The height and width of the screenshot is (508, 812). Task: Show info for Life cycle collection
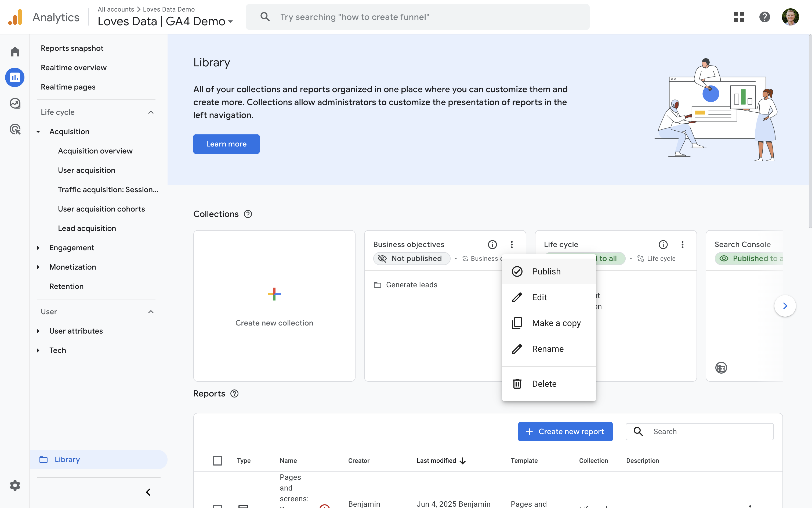point(663,245)
